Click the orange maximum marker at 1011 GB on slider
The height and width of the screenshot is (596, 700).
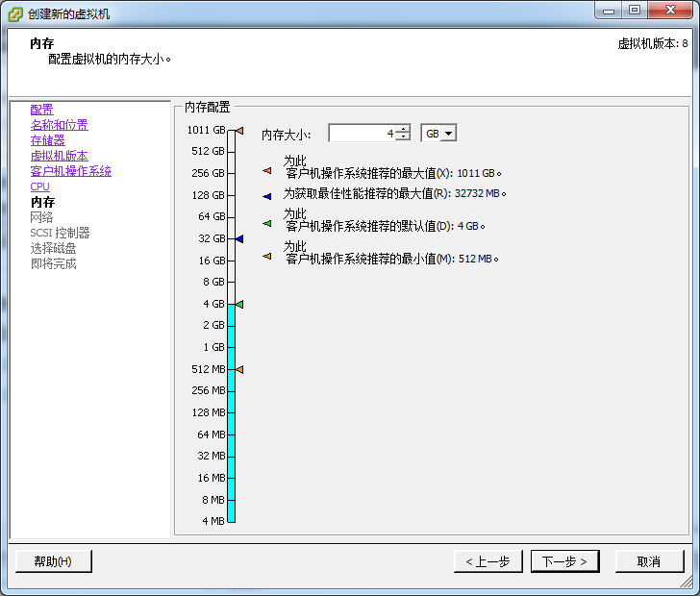[239, 131]
